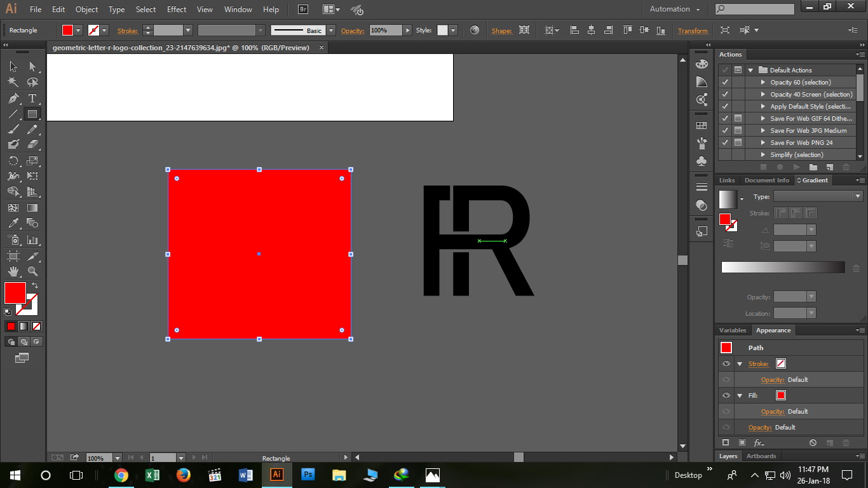Swap fill and stroke colors arrow

coord(35,285)
